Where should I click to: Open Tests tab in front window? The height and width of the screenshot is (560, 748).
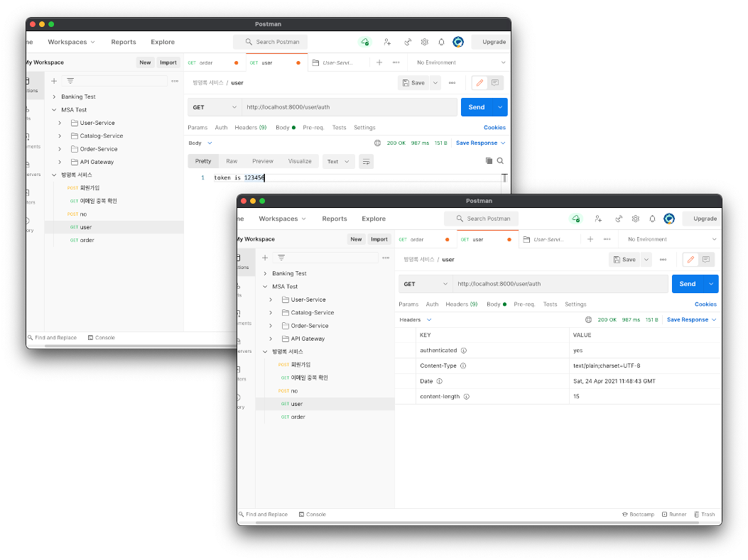(550, 304)
